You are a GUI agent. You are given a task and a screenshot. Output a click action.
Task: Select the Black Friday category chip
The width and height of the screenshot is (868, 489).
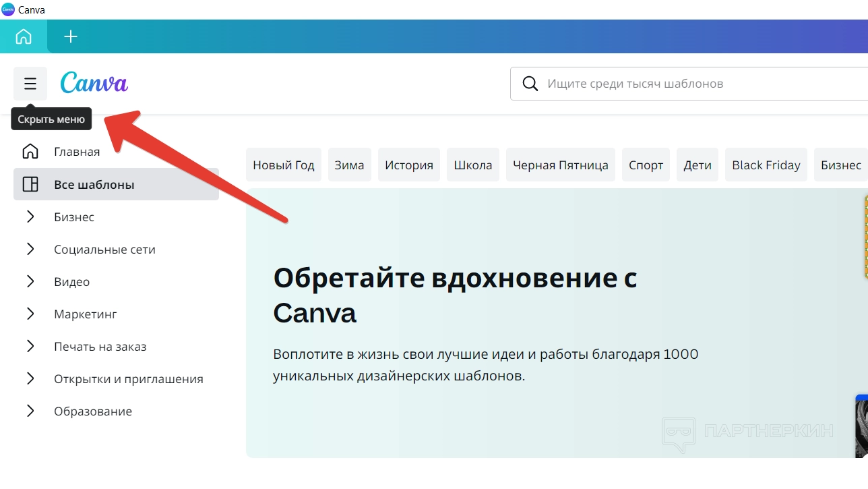pos(766,165)
